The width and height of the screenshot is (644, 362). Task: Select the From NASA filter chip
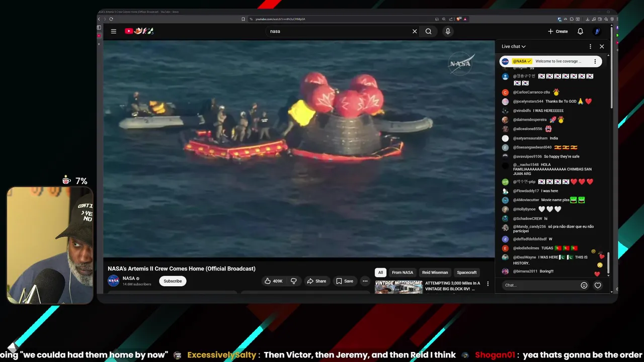pyautogui.click(x=403, y=273)
